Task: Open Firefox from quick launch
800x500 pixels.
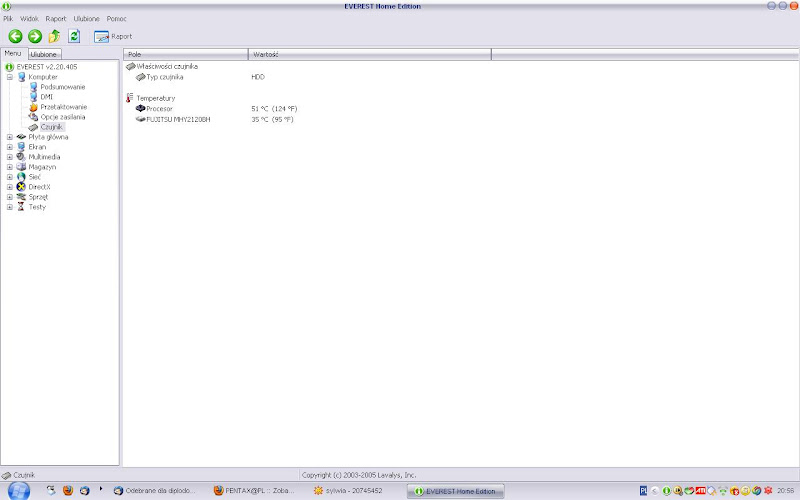Action: pyautogui.click(x=68, y=490)
